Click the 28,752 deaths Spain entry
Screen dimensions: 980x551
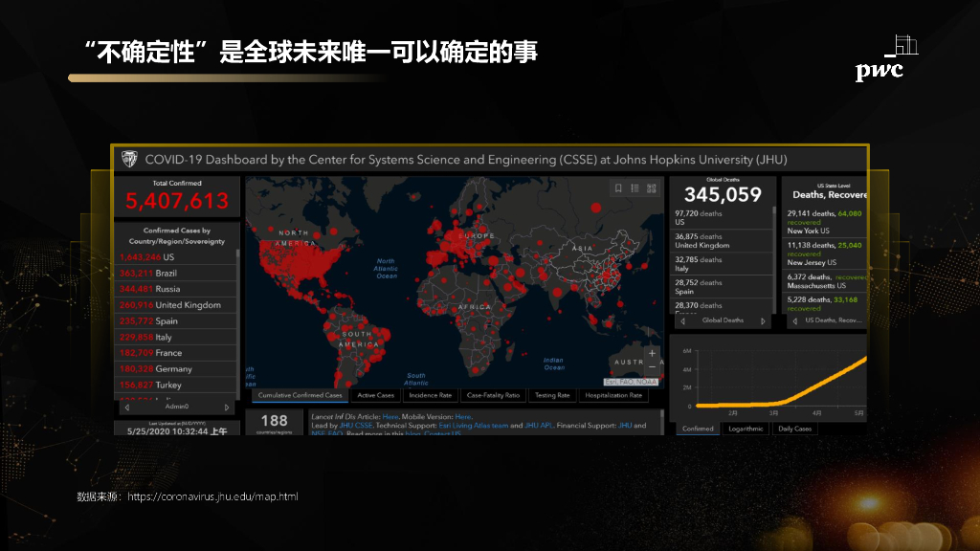pos(722,287)
